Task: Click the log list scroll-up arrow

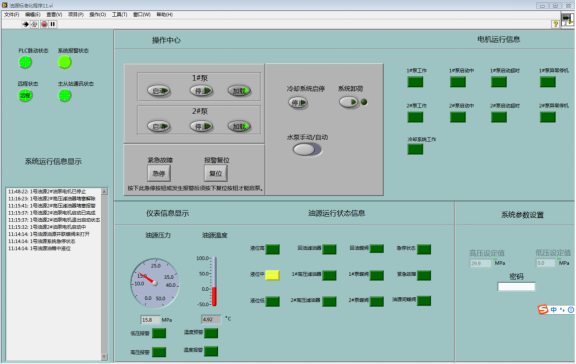Action: pyautogui.click(x=104, y=191)
